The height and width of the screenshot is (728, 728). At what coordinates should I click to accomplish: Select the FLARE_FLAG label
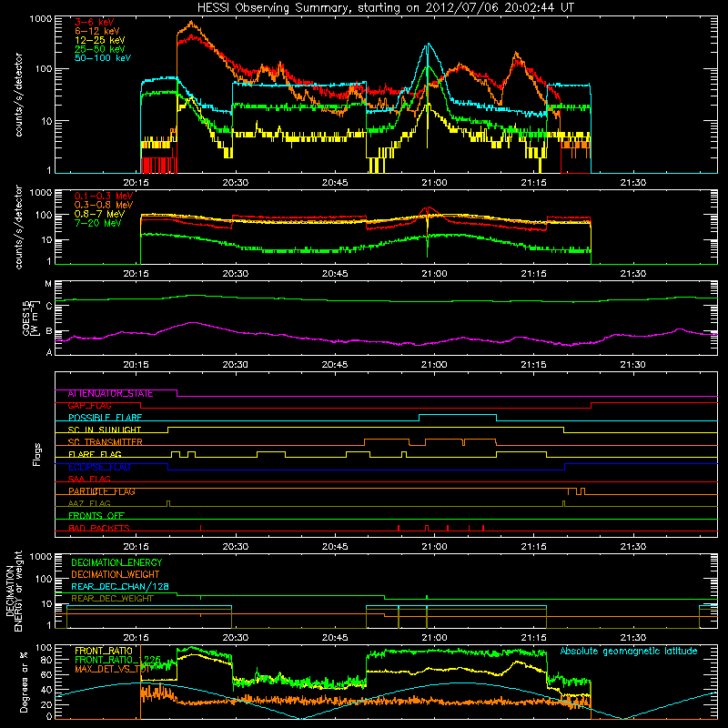[95, 454]
